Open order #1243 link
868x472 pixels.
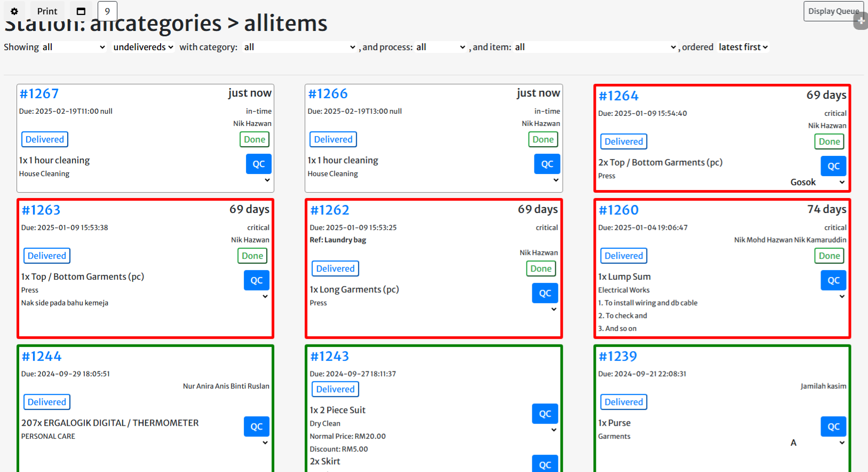[330, 357]
